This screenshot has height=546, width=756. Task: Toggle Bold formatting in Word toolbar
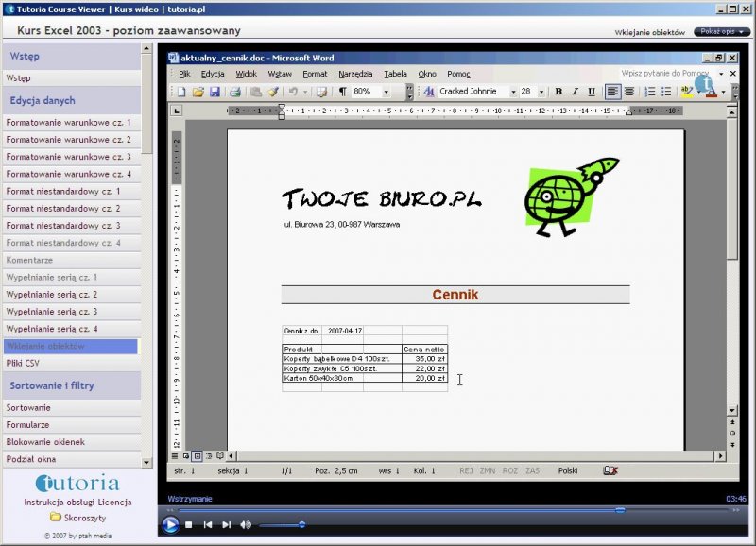(558, 92)
